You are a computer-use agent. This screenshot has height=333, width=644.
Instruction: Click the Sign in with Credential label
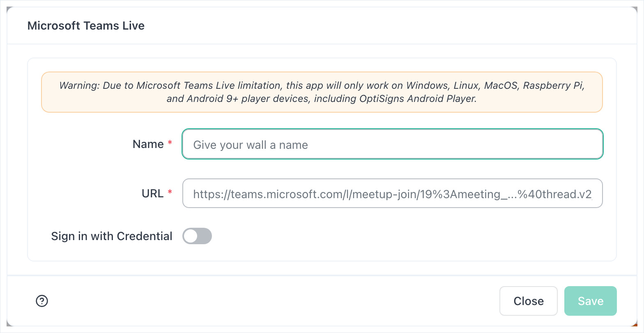112,236
